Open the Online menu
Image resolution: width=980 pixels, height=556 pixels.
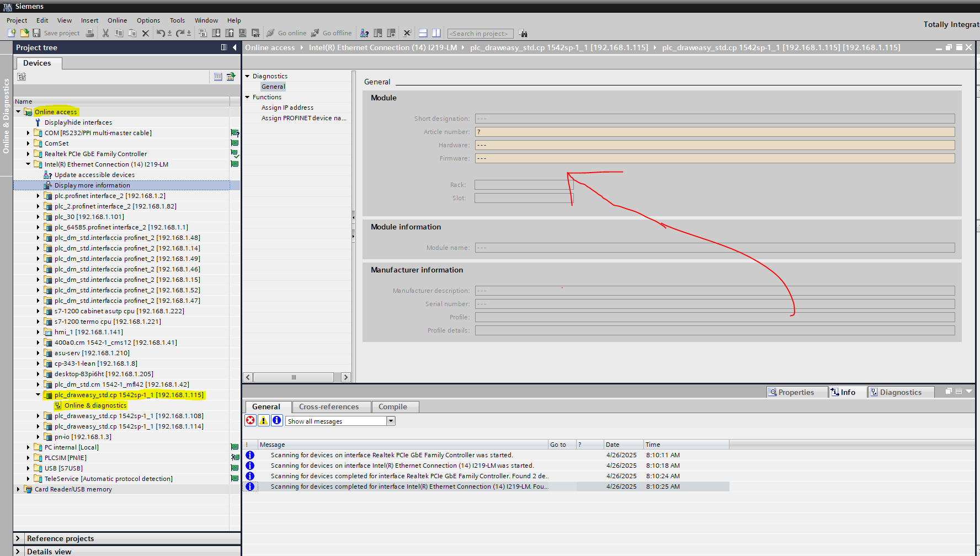pos(117,20)
